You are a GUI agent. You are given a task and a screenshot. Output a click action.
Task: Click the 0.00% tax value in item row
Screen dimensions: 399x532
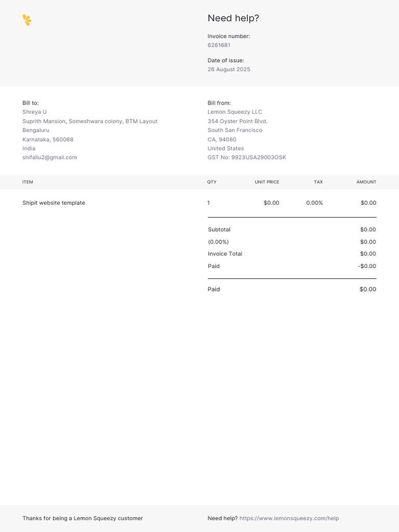point(314,203)
